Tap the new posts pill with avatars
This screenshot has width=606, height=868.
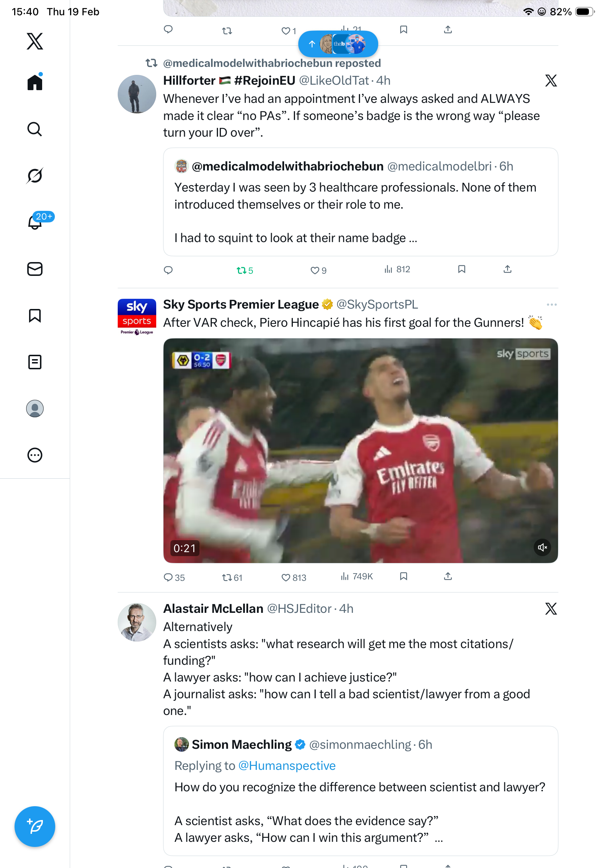coord(338,44)
